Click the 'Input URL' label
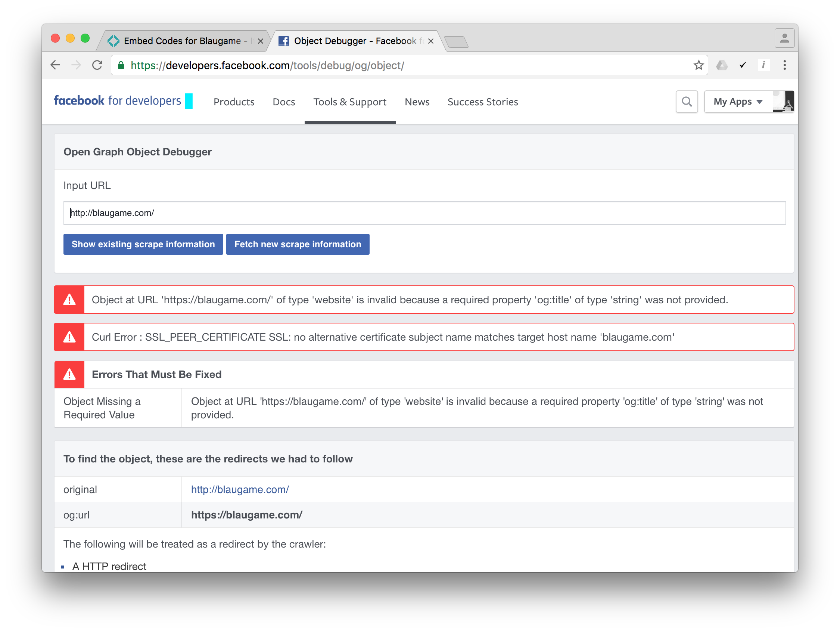The height and width of the screenshot is (632, 840). pos(87,186)
